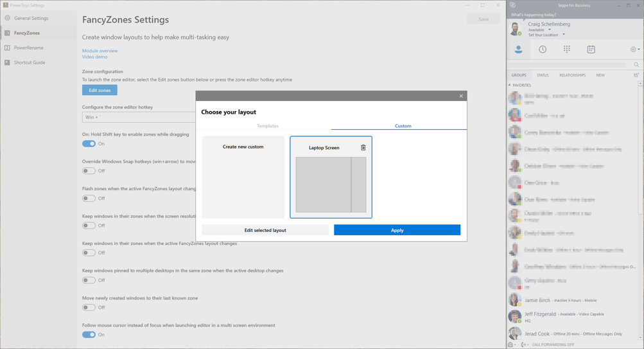Open Skype options gear dropdown
Image resolution: width=644 pixels, height=349 pixels.
tap(634, 49)
